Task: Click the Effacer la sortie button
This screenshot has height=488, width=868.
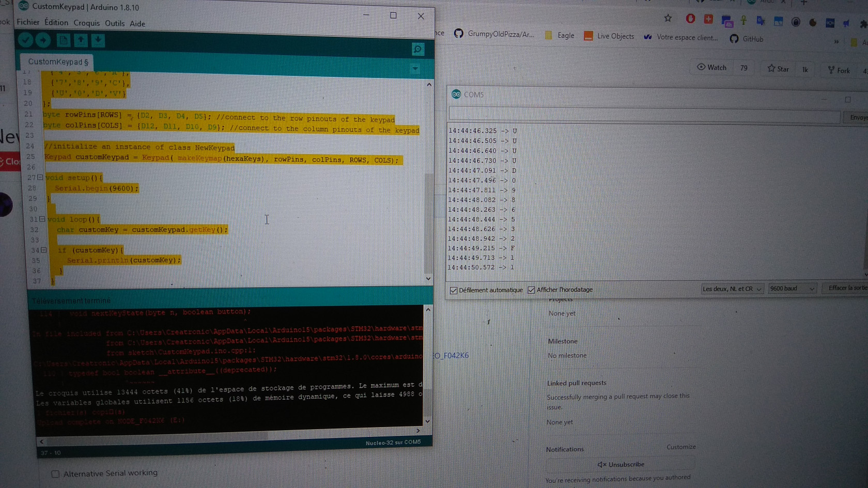Action: 847,288
